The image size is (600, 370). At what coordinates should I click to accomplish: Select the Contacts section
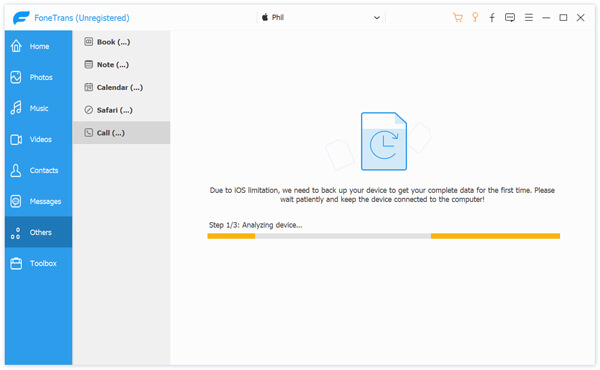[x=38, y=170]
